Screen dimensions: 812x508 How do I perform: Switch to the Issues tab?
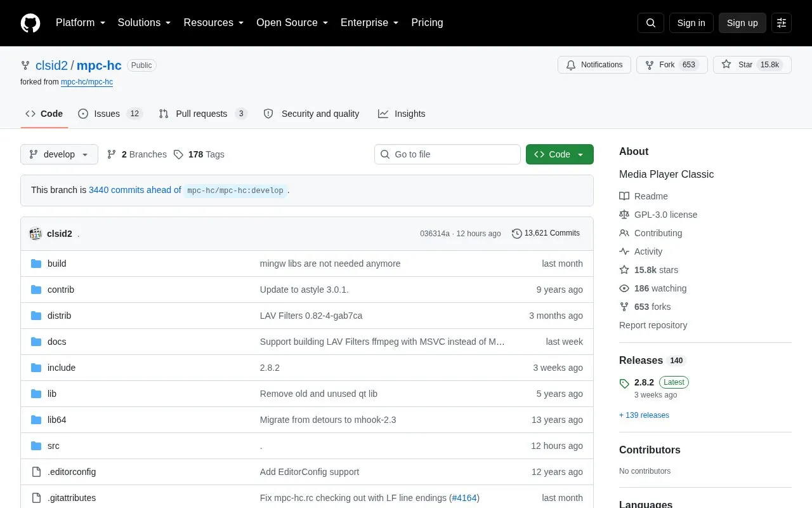tap(110, 114)
